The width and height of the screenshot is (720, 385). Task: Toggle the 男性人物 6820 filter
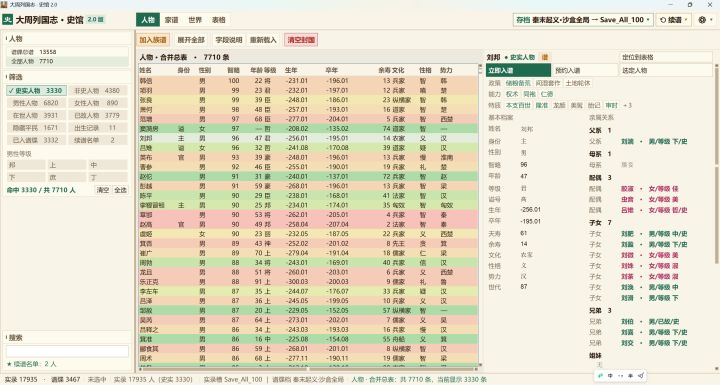pos(36,103)
